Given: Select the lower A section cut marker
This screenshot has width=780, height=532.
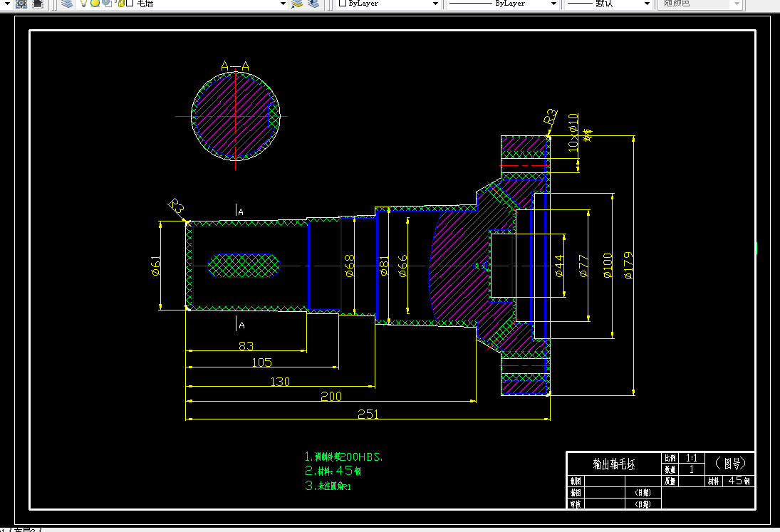Looking at the screenshot, I should (240, 323).
